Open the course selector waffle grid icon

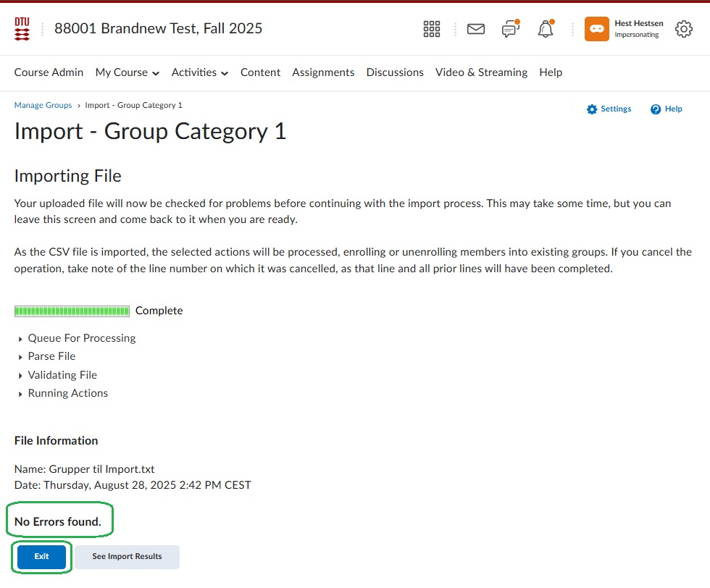point(432,29)
